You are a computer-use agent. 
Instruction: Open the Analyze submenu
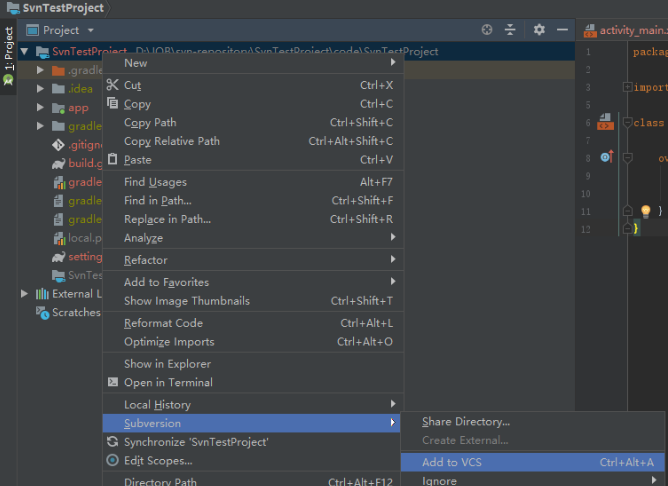point(253,238)
